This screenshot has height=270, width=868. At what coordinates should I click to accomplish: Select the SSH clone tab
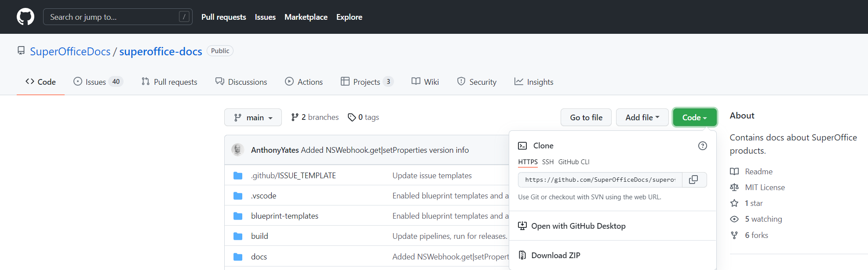[x=548, y=162]
